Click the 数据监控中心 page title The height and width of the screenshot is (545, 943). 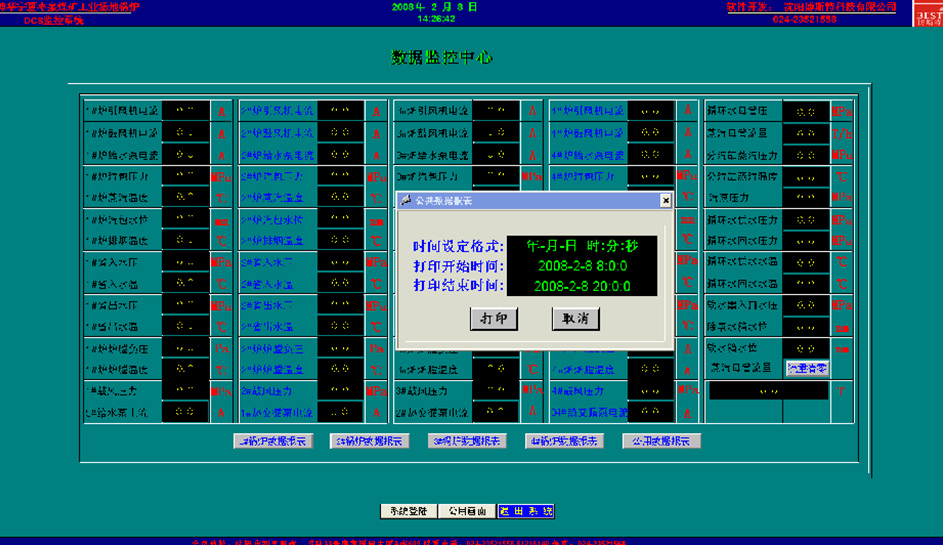(441, 58)
